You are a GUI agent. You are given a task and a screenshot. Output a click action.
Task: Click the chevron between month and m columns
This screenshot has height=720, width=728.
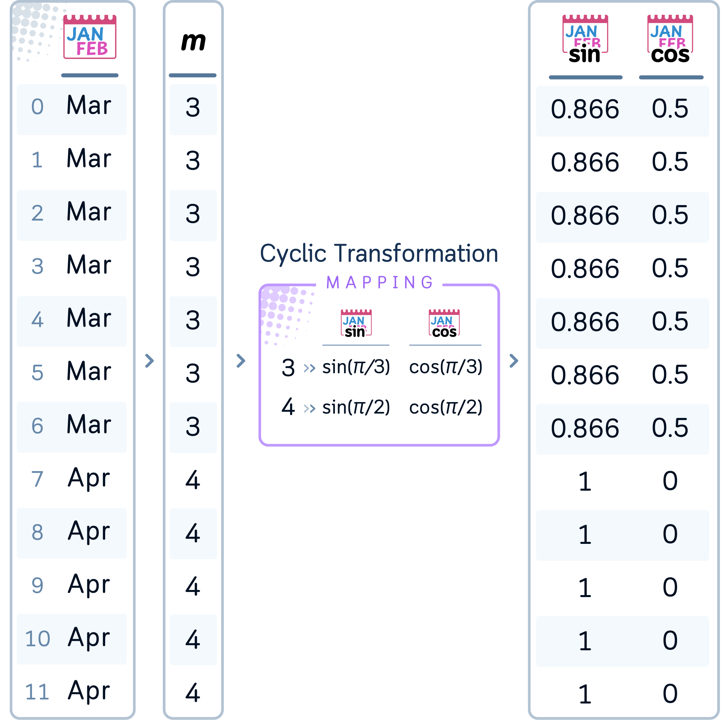click(150, 360)
